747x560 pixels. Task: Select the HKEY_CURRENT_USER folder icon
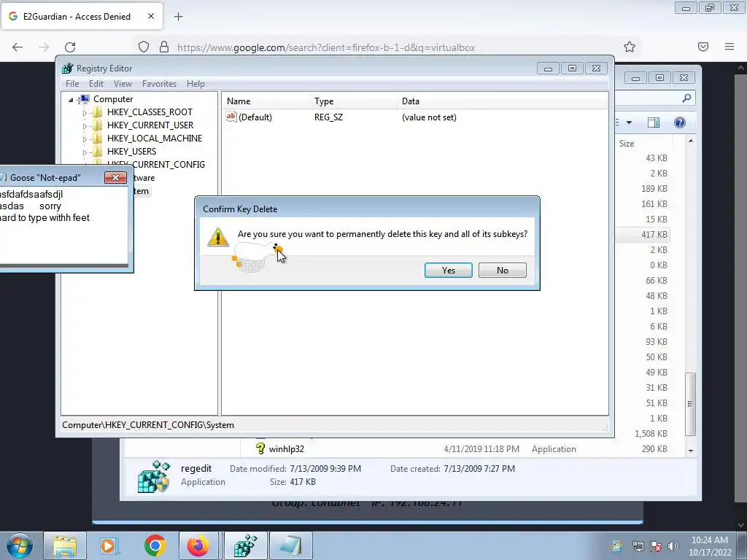coord(98,125)
